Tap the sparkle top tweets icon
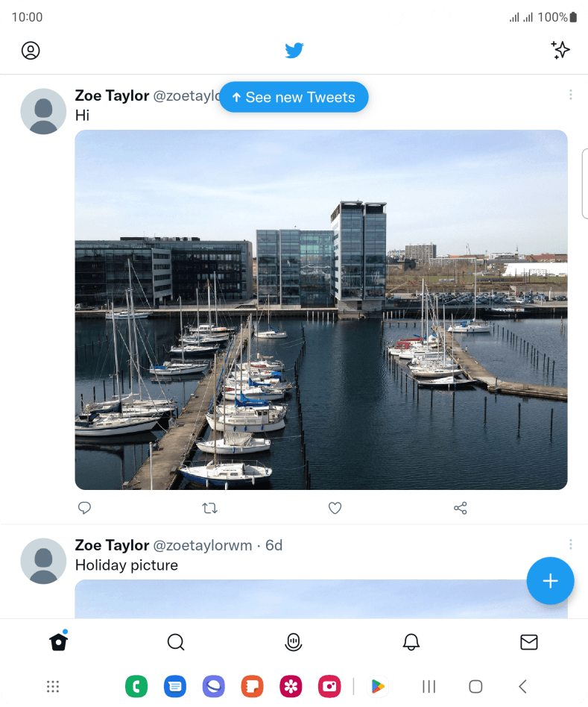588x707 pixels. [560, 50]
